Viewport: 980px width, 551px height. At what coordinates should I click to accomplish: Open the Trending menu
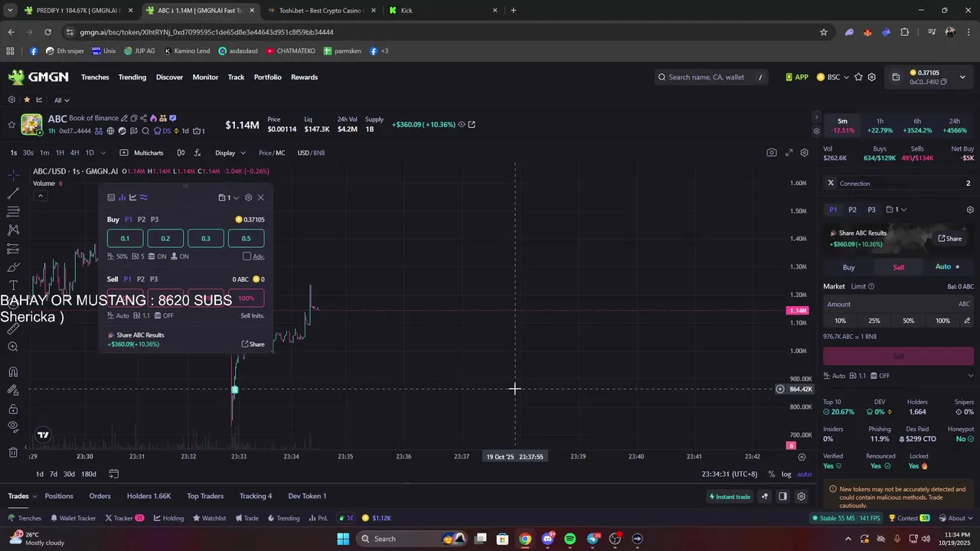(x=132, y=77)
